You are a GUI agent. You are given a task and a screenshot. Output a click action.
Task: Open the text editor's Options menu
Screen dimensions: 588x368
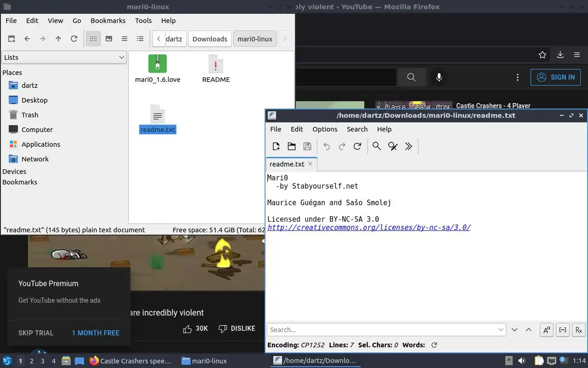(x=325, y=129)
